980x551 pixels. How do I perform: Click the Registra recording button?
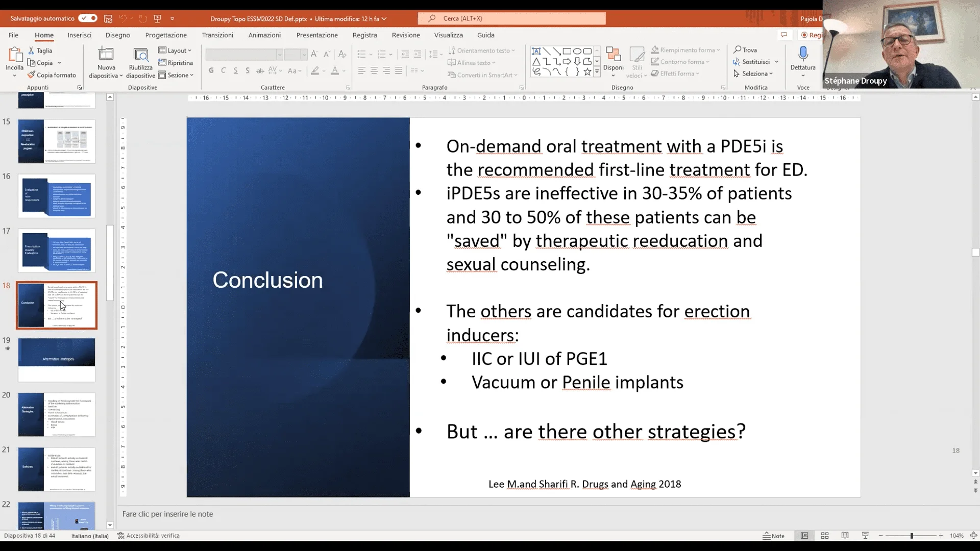click(812, 35)
